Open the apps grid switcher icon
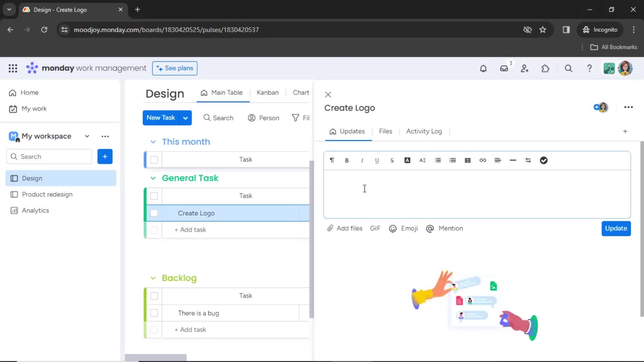This screenshot has height=362, width=644. [13, 68]
